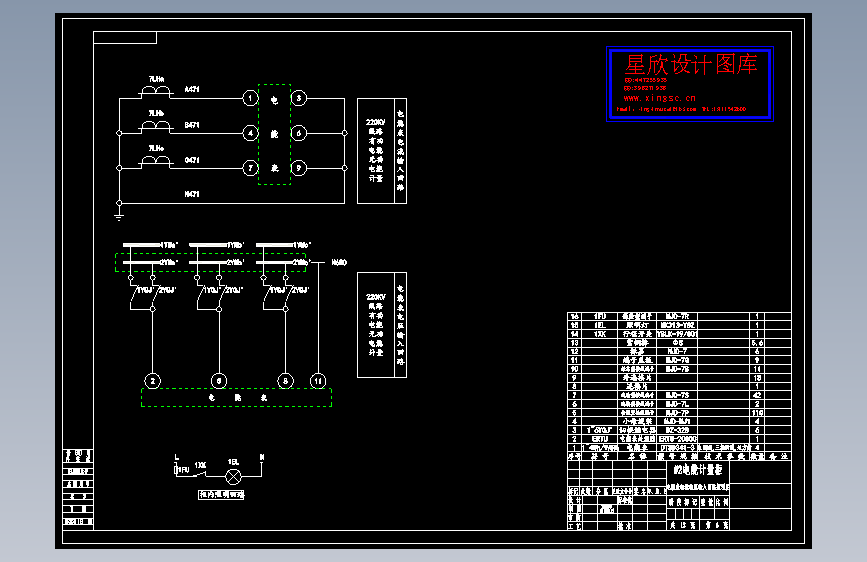Image resolution: width=867 pixels, height=562 pixels.
Task: Click the 1EL lamp symbol
Action: 233,476
